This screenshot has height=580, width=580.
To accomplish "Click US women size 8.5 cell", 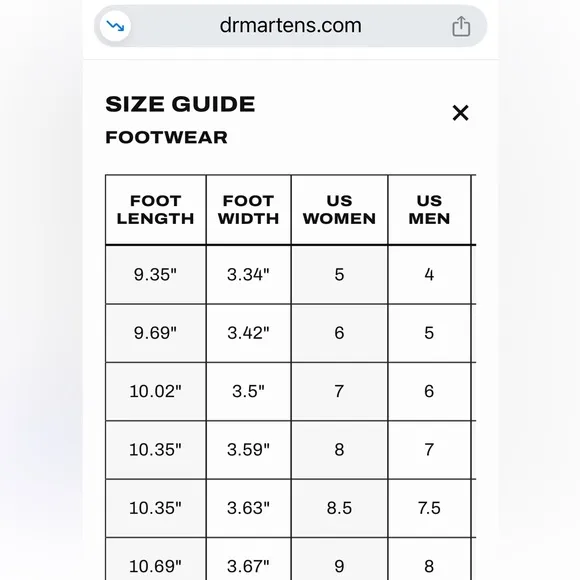I will pos(340,508).
